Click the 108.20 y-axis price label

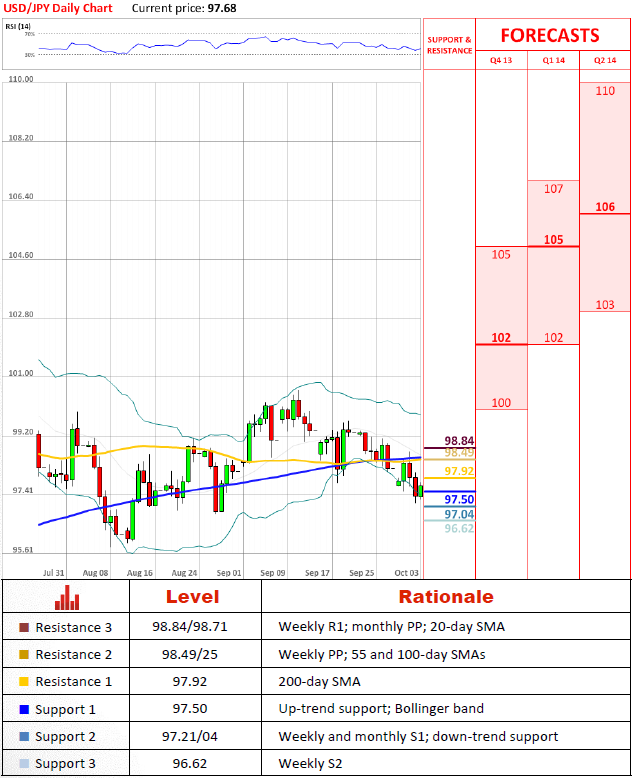(21, 137)
